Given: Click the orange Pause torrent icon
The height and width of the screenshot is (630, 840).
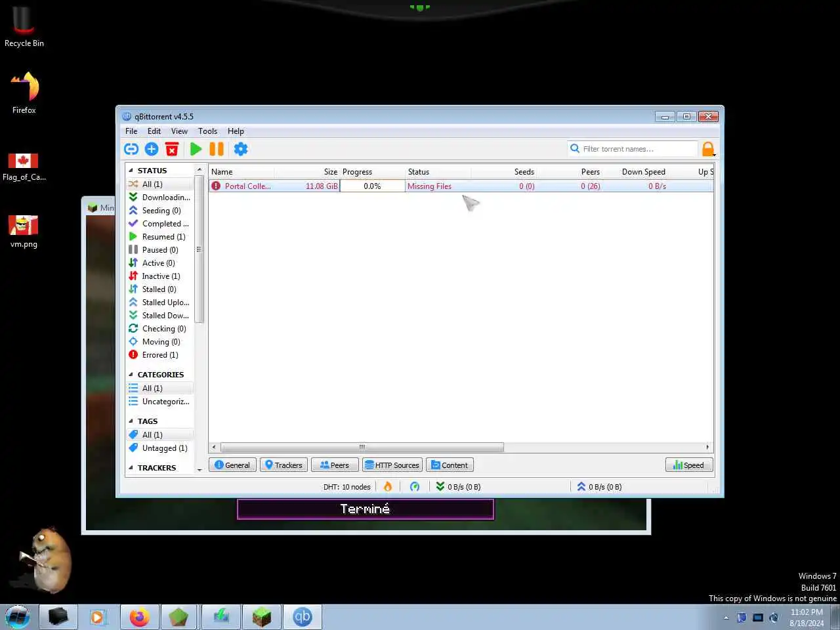Looking at the screenshot, I should [x=217, y=149].
